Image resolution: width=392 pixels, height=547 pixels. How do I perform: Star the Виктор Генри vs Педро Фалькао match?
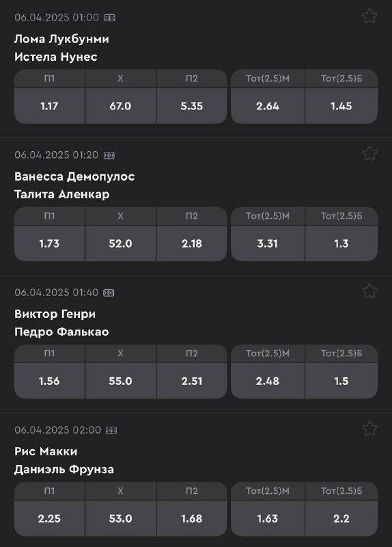point(369,291)
